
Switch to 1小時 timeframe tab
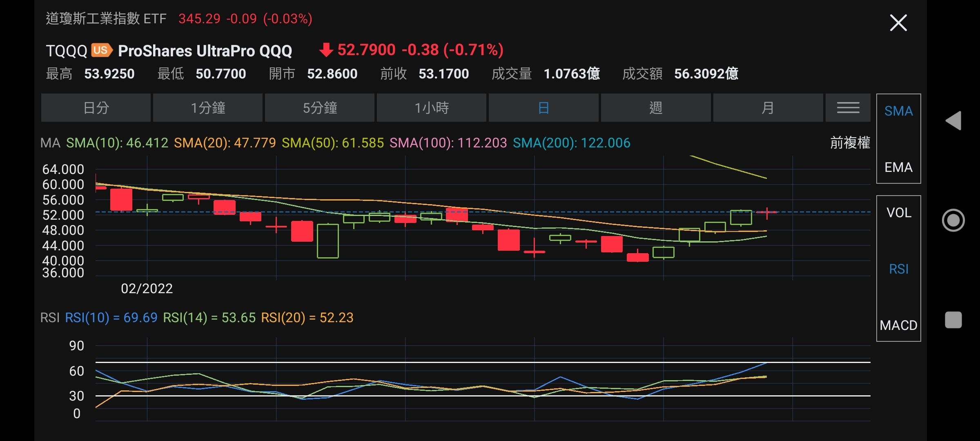432,108
